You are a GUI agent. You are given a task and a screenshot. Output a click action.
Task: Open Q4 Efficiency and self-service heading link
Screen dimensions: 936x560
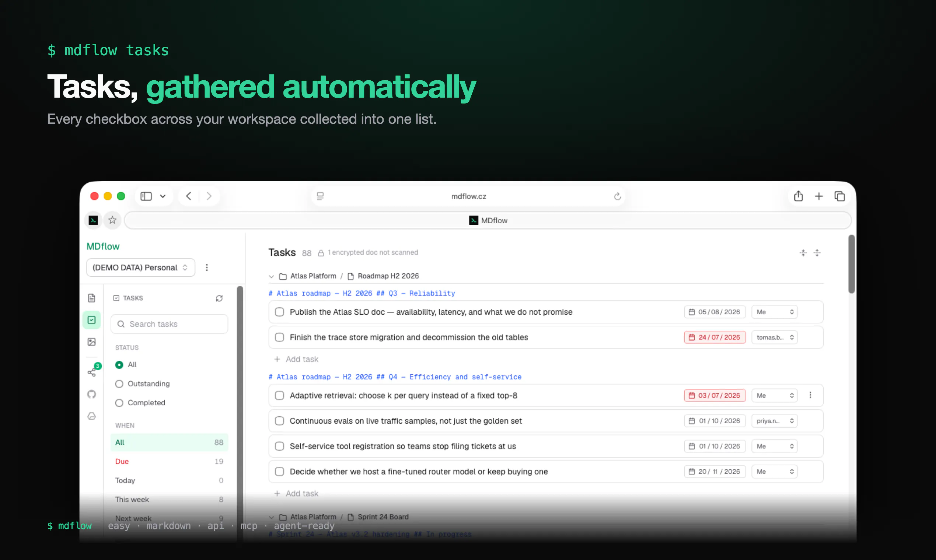tap(395, 377)
